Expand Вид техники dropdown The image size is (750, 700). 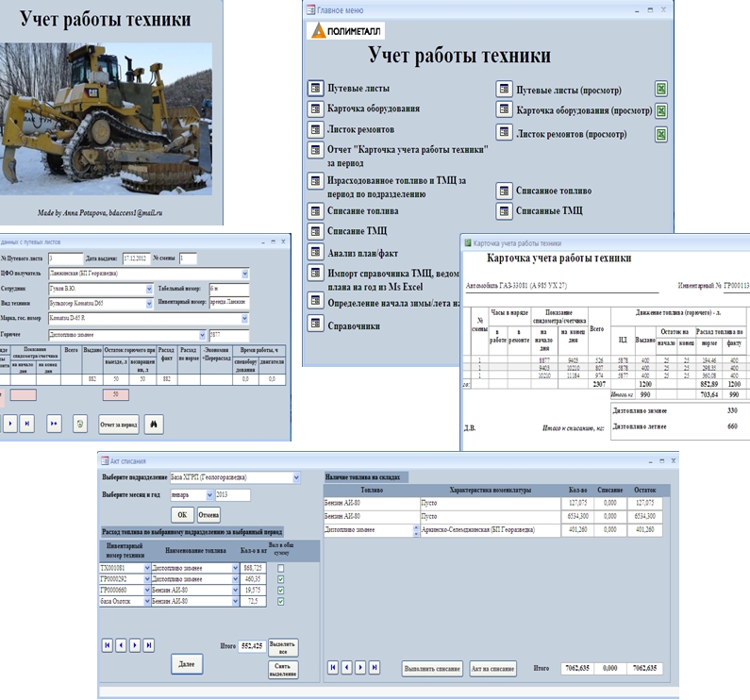(149, 304)
